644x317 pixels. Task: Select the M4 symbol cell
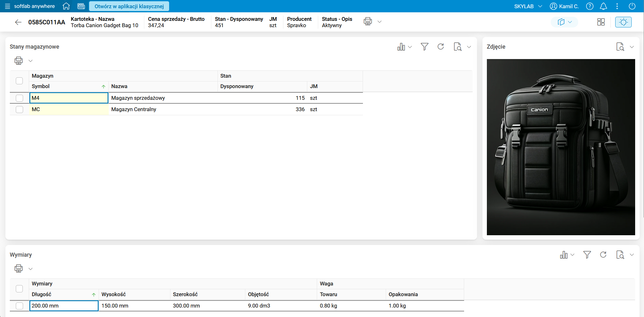(x=69, y=98)
